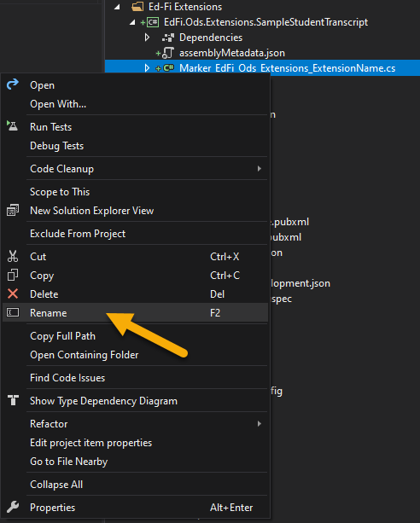Select Run Tests in context menu

pos(135,127)
